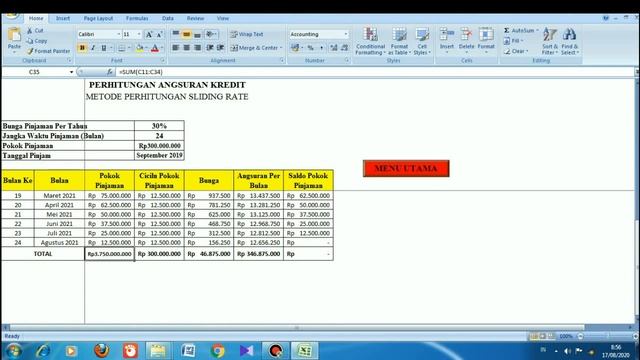The image size is (640, 360).
Task: Click the Fill button in Editing
Action: (513, 41)
